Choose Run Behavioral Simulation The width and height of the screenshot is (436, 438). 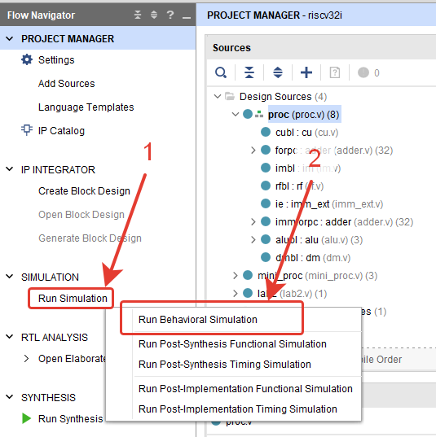(198, 319)
